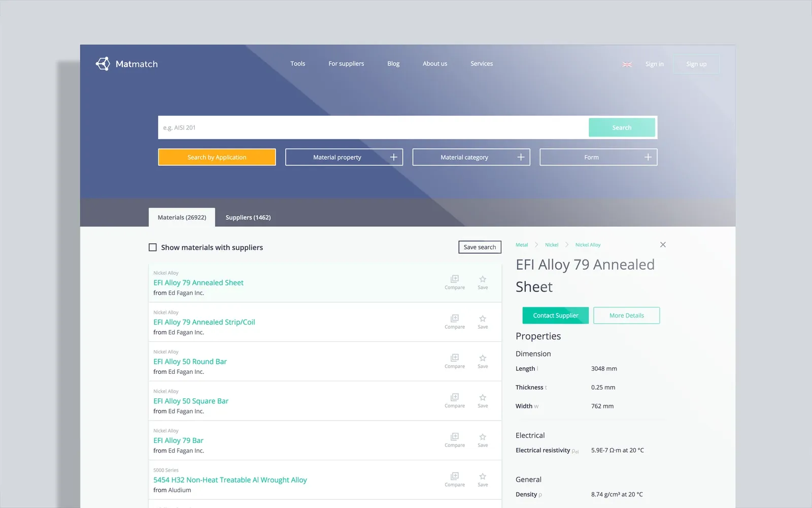Click the 3048 mm length value
The width and height of the screenshot is (812, 508).
coord(604,369)
